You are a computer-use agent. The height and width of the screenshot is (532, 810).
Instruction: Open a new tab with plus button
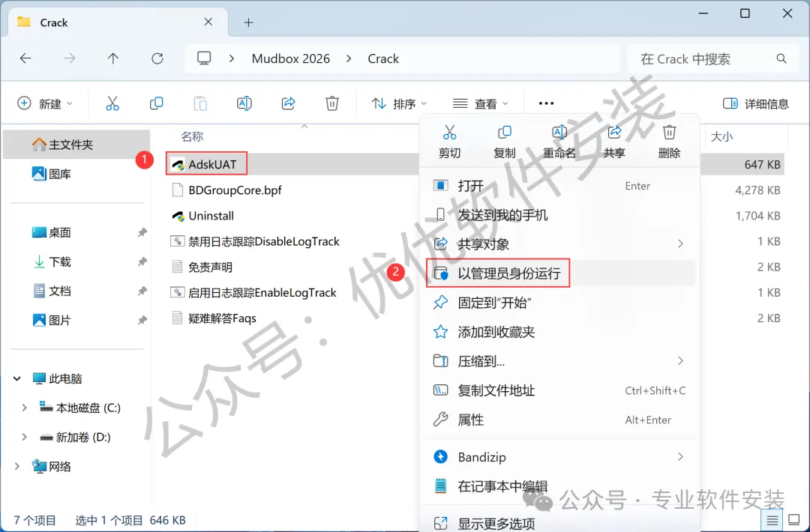coord(248,22)
